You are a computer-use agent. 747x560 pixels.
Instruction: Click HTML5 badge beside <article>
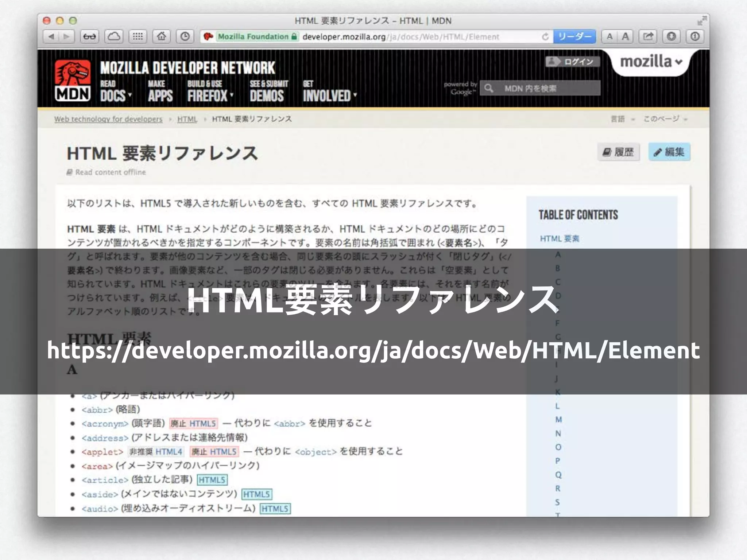click(x=212, y=480)
